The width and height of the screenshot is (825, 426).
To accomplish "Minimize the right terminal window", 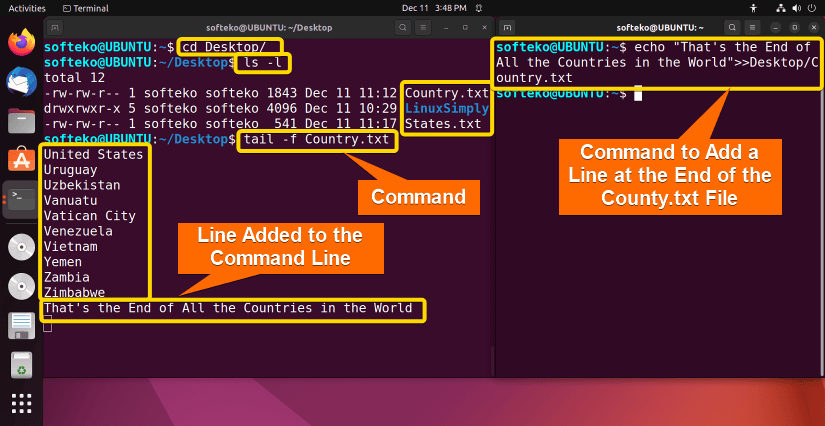I will [776, 27].
